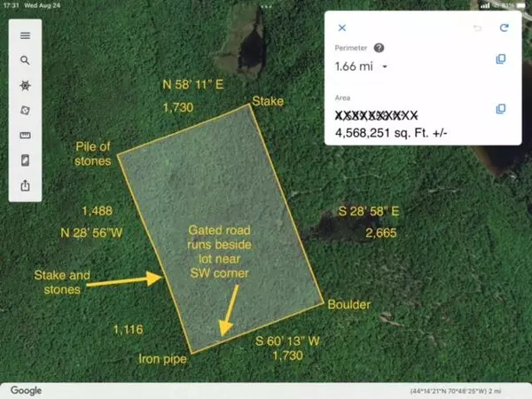Tap the I'm Feeling Lucky dice icon
Screen dimensions: 532x399
point(25,111)
